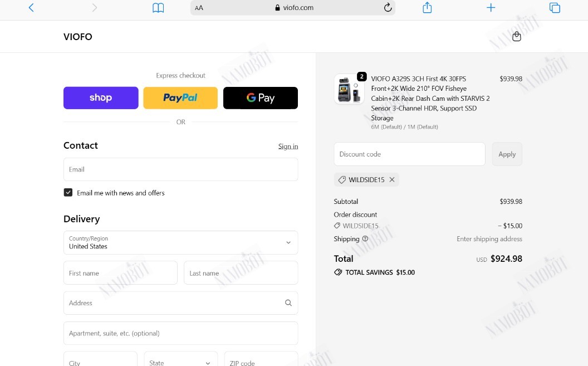Tap the AA reader view button

pos(199,8)
